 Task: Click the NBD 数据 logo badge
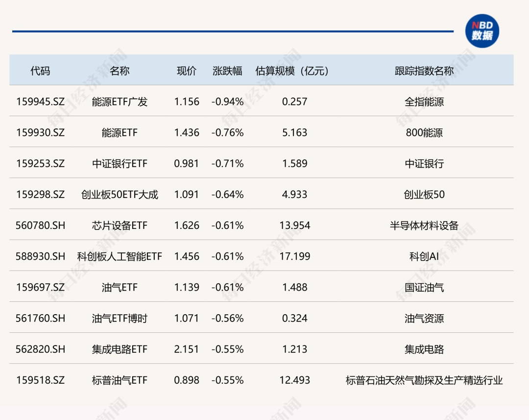point(481,31)
